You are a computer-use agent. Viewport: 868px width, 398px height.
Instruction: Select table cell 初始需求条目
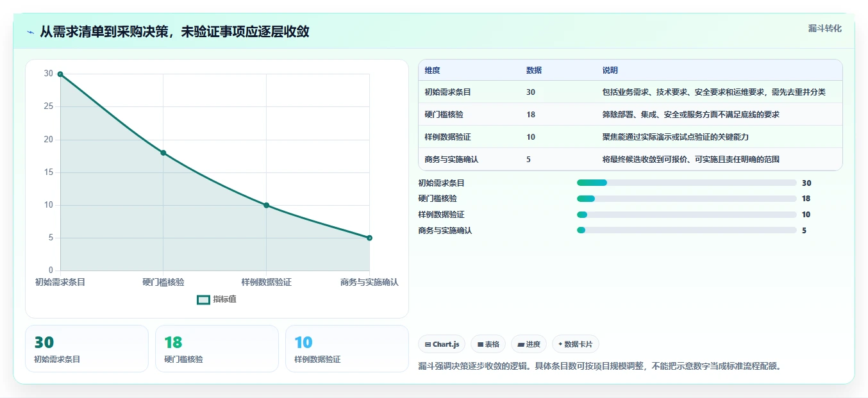tap(447, 92)
